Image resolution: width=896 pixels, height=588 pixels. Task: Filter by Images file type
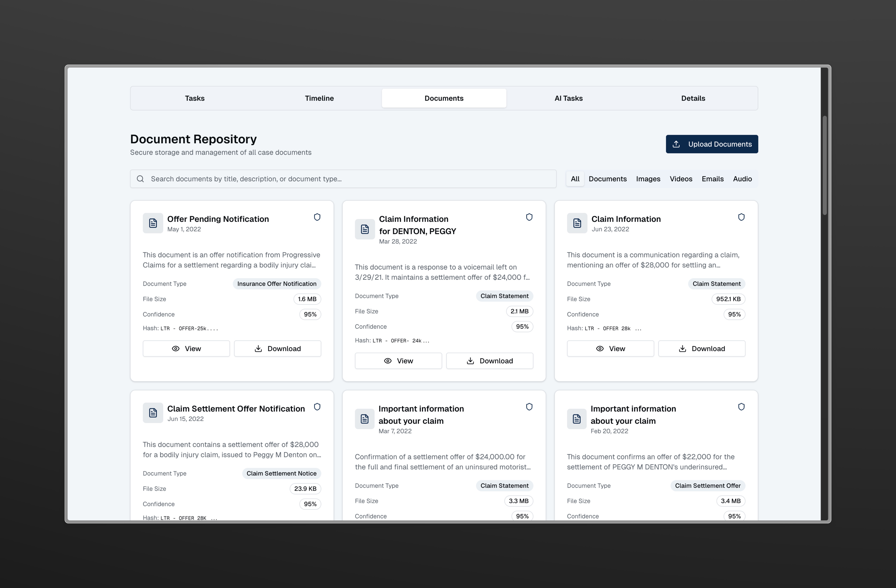point(648,179)
